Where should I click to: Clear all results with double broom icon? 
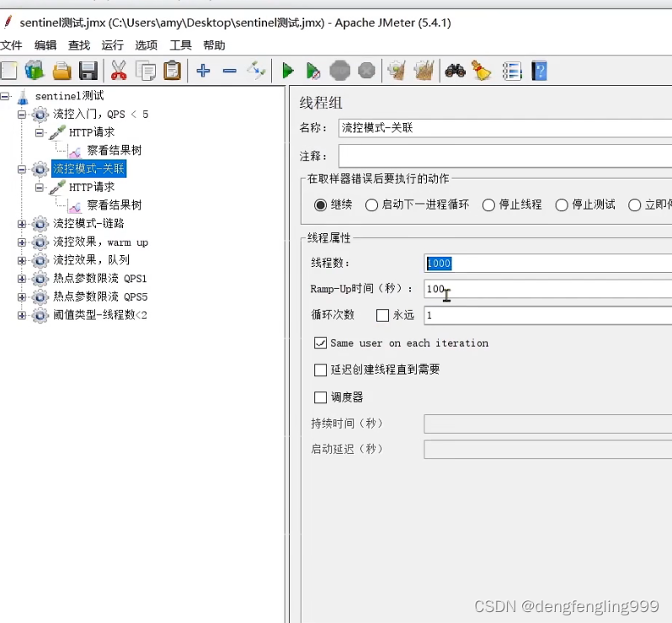click(424, 71)
